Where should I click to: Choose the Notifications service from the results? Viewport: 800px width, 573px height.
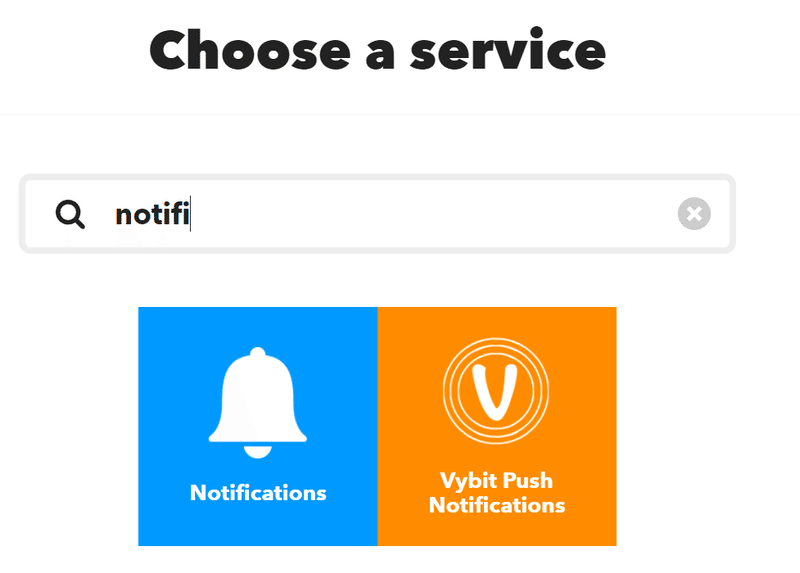[x=258, y=426]
